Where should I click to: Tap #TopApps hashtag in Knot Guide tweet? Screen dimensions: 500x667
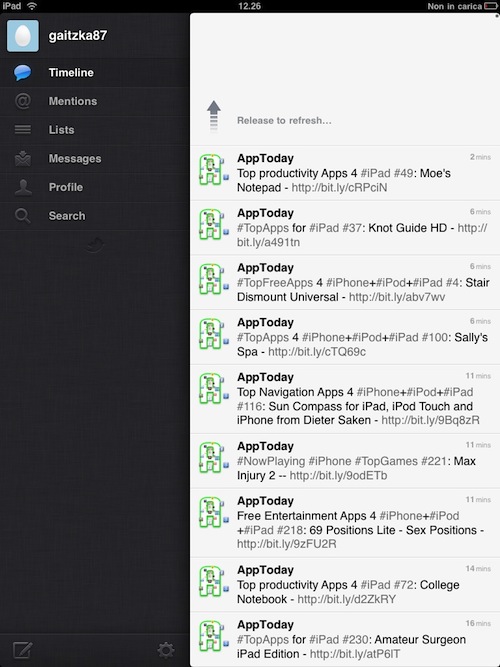click(263, 228)
